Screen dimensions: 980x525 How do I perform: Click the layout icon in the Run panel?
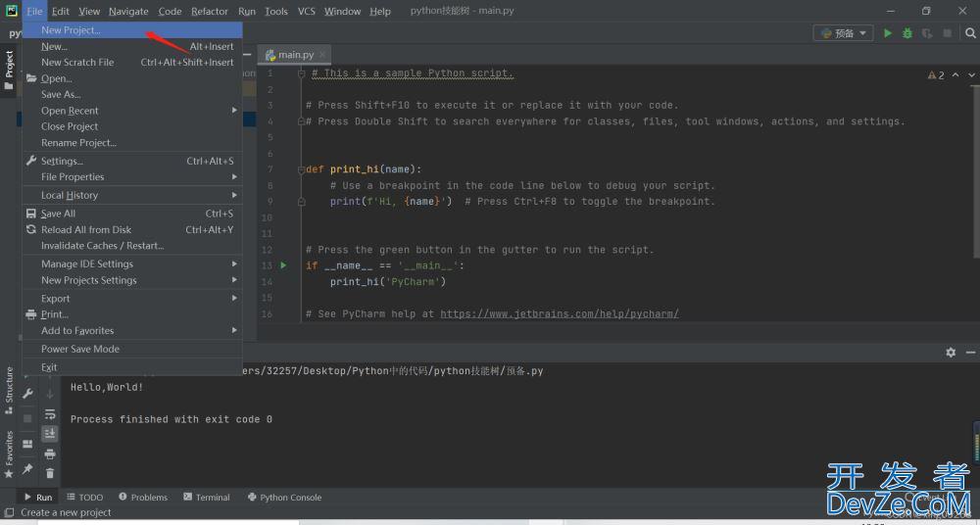pos(27,444)
